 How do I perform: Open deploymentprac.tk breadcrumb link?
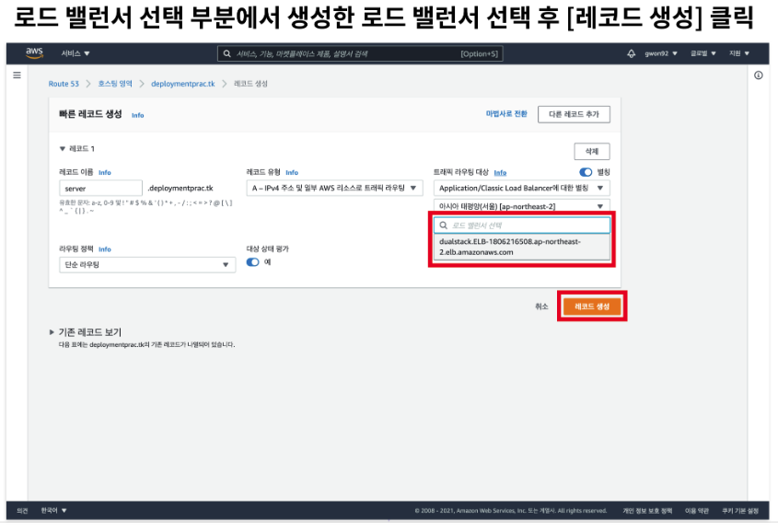tap(183, 84)
